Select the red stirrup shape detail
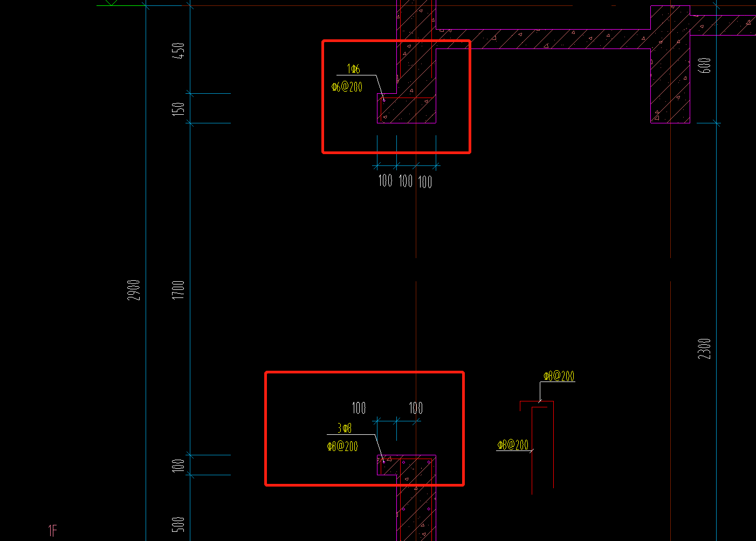The width and height of the screenshot is (756, 541). (x=537, y=447)
